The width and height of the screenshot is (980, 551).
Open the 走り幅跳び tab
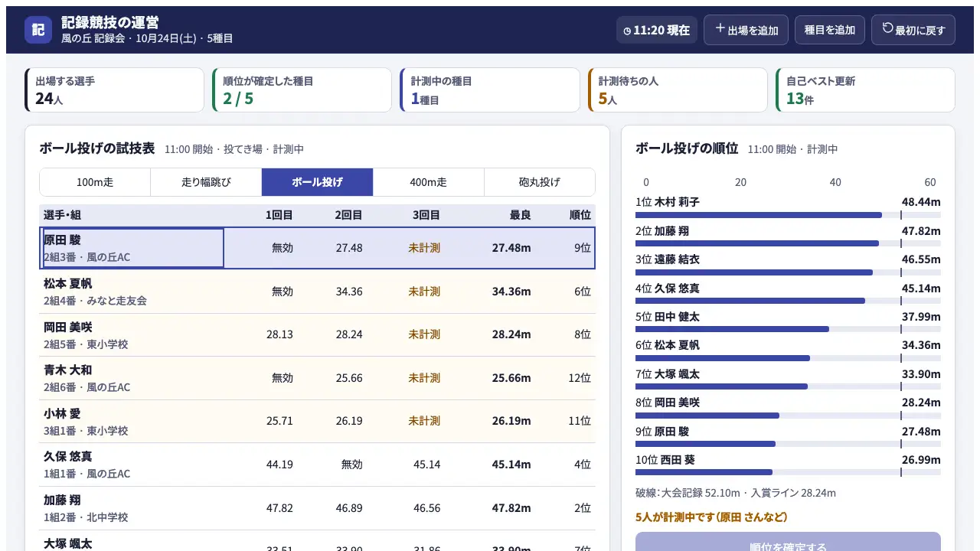point(206,182)
